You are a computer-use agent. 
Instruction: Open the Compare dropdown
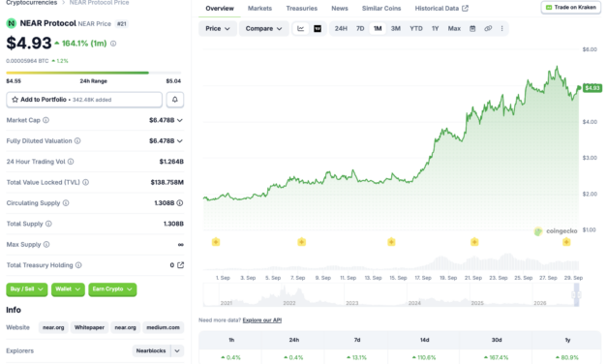pyautogui.click(x=263, y=29)
